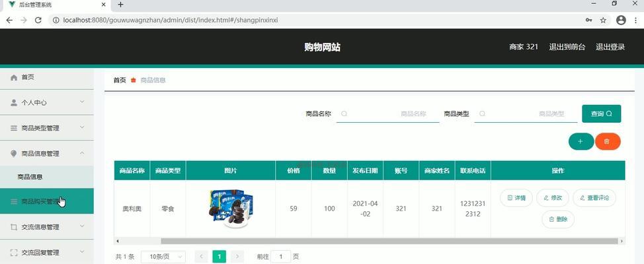Screen dimensions: 644x264
Task: Click magnifier icon in 商品类型 search field
Action: click(482, 114)
